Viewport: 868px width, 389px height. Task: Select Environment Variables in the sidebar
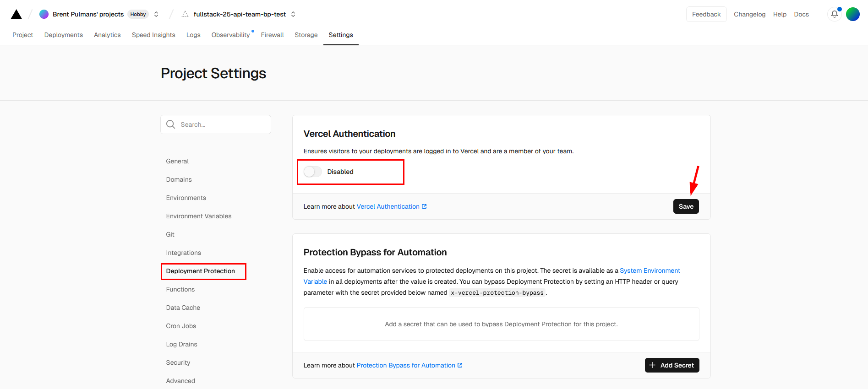[x=199, y=216]
